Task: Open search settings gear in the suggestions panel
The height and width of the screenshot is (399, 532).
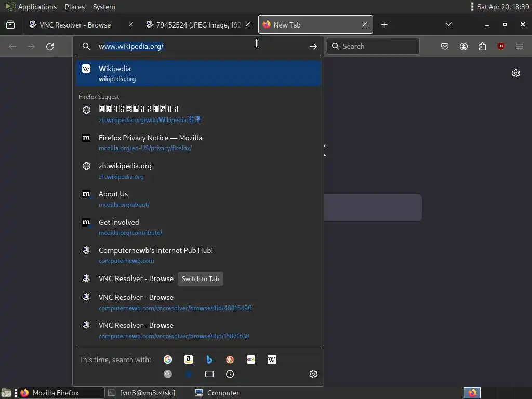Action: click(x=313, y=374)
